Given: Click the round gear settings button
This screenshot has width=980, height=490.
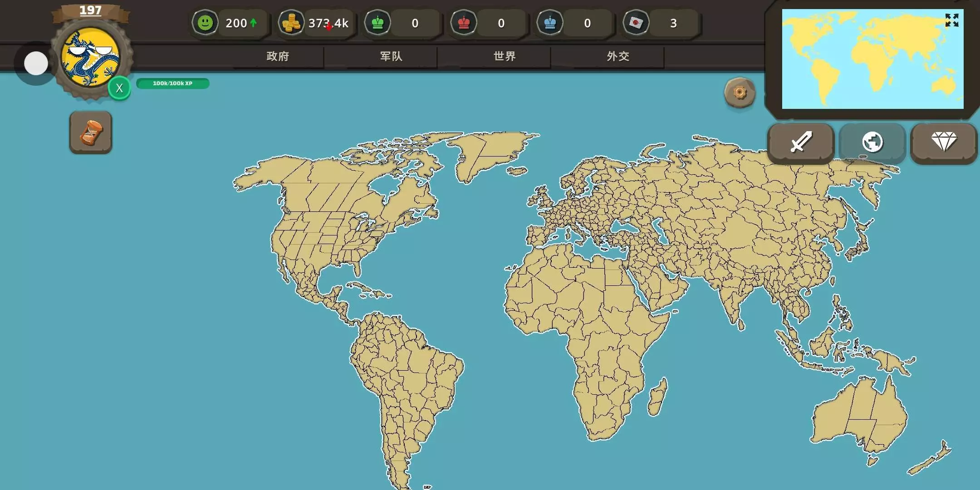Looking at the screenshot, I should tap(740, 93).
